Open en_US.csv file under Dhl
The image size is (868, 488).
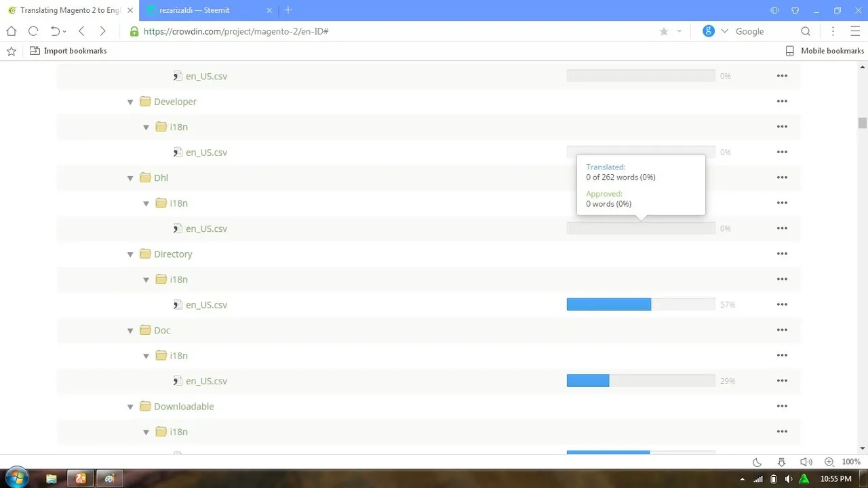coord(206,228)
